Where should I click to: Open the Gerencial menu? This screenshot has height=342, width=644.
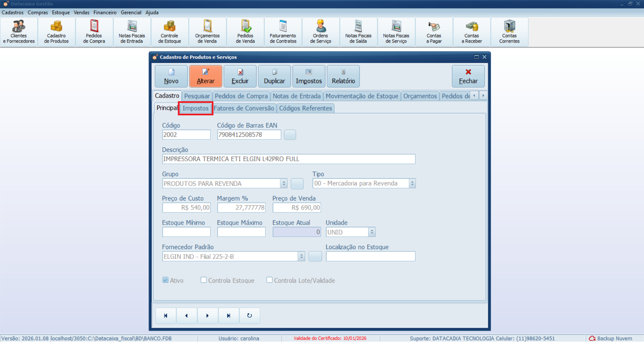tap(131, 12)
